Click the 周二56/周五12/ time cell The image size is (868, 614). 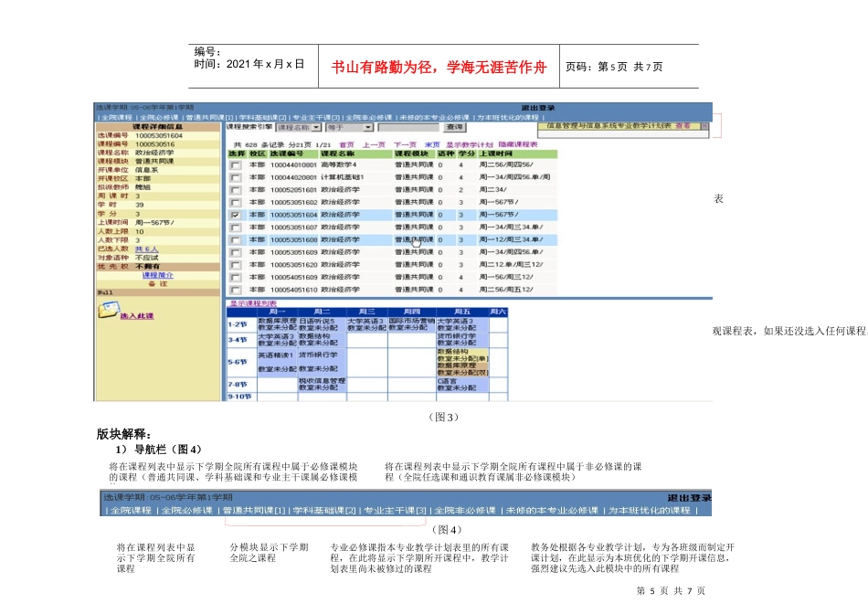tap(506, 290)
